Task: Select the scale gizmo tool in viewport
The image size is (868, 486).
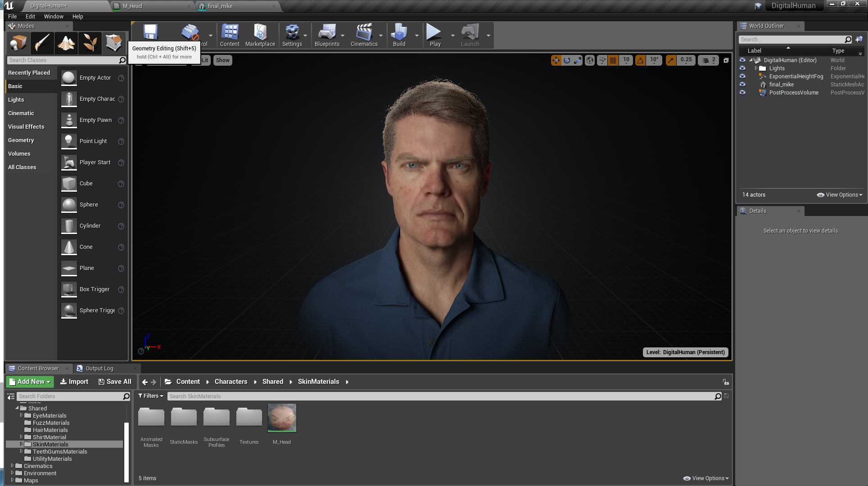Action: tap(578, 60)
